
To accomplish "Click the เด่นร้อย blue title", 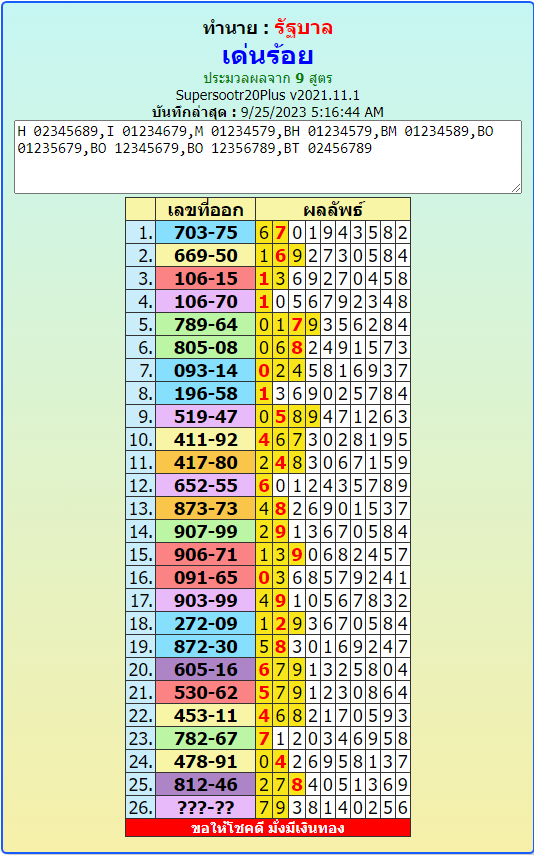I will [x=267, y=56].
